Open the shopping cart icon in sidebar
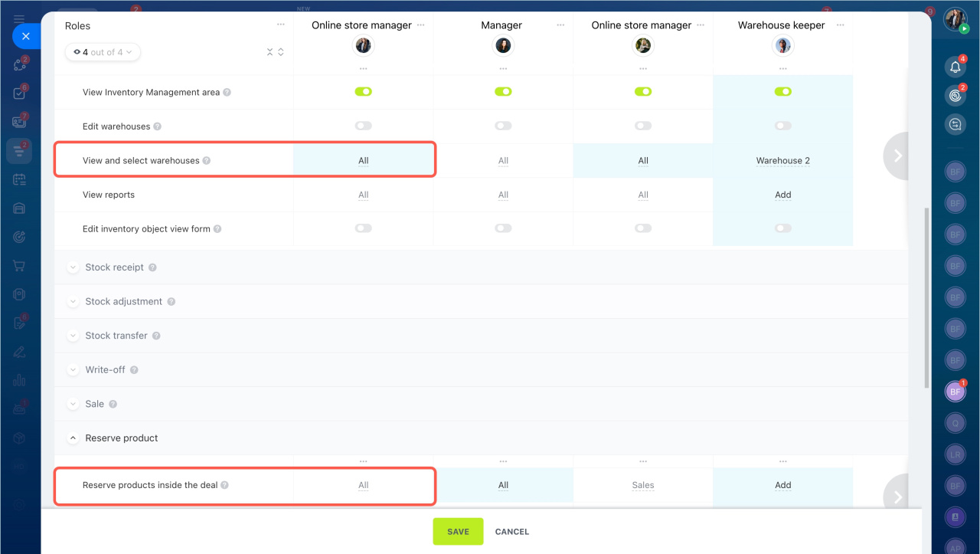The image size is (980, 554). (20, 266)
